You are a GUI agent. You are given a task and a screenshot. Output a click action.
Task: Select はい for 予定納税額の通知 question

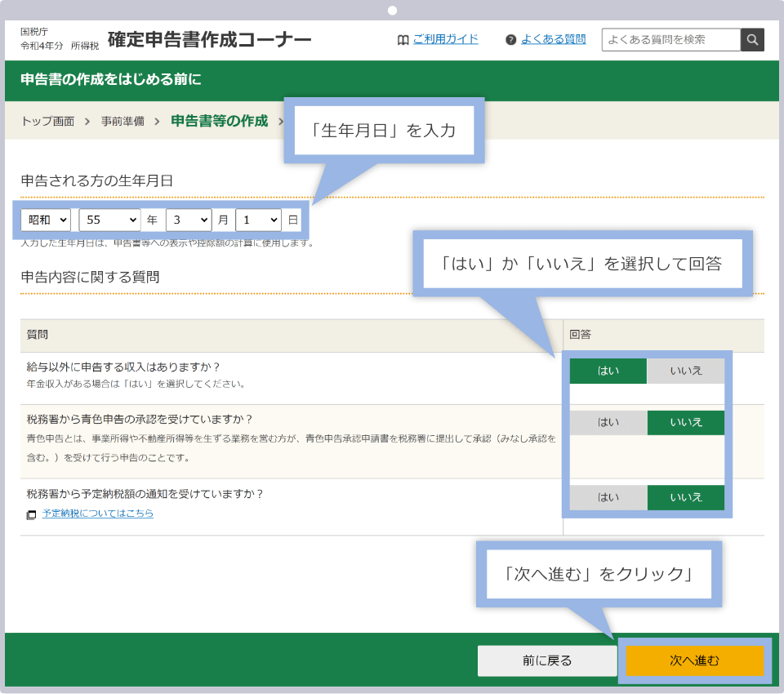[x=608, y=497]
